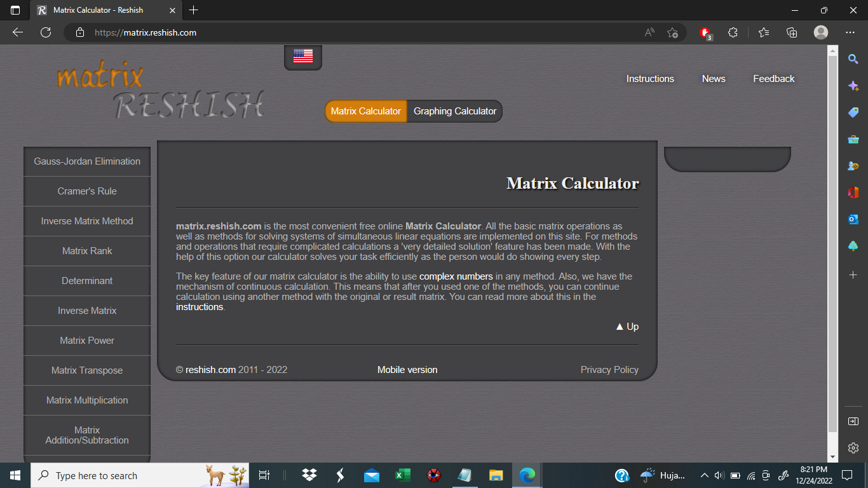Open the Extensions puzzle icon
This screenshot has height=488, width=868.
coord(733,32)
